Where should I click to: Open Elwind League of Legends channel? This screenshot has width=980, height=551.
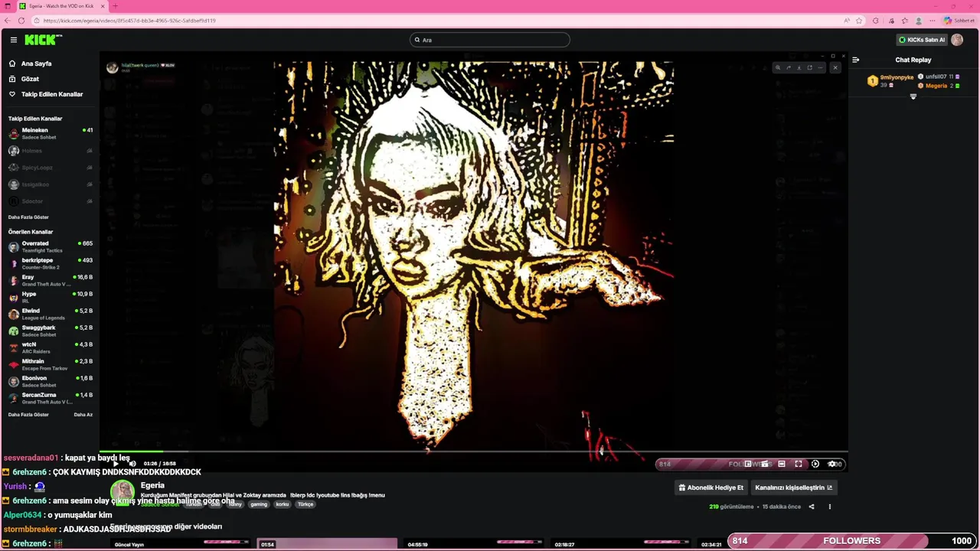click(50, 314)
